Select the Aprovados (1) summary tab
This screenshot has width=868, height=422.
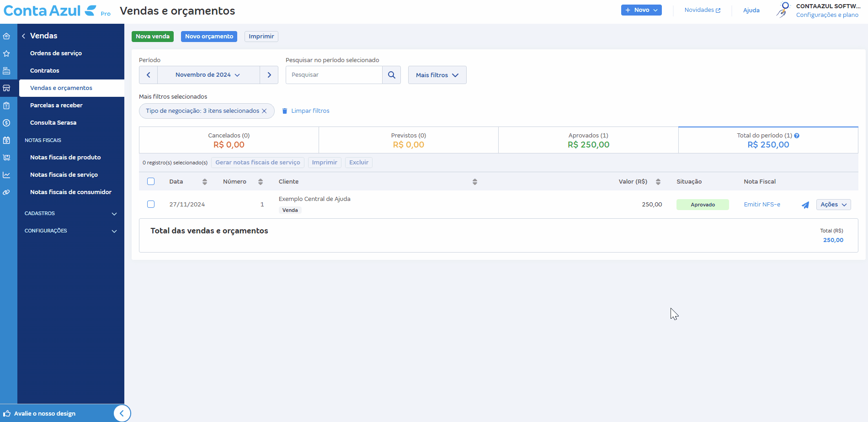[588, 140]
